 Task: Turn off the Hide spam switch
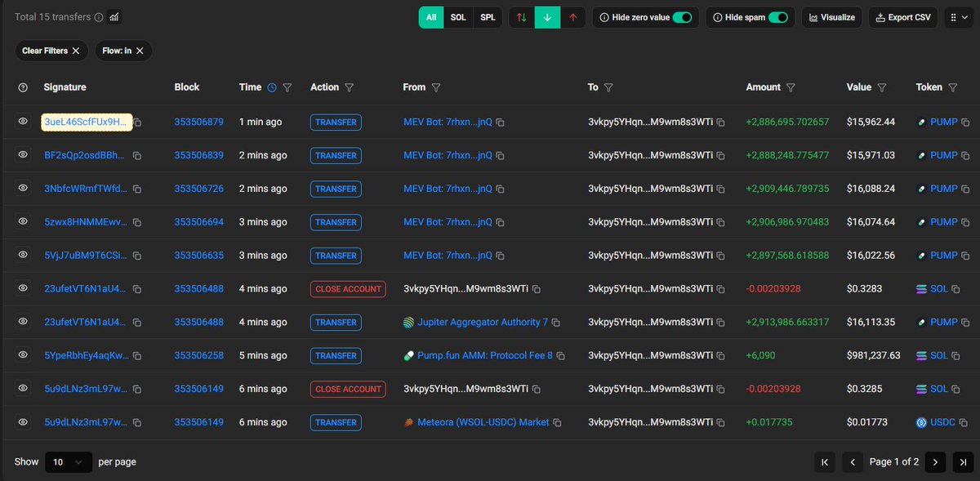coord(786,16)
